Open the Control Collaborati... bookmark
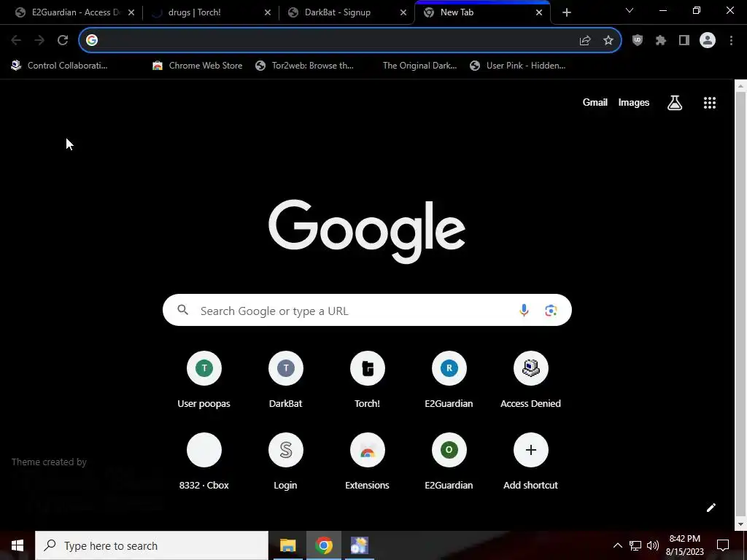This screenshot has width=747, height=560. point(60,66)
